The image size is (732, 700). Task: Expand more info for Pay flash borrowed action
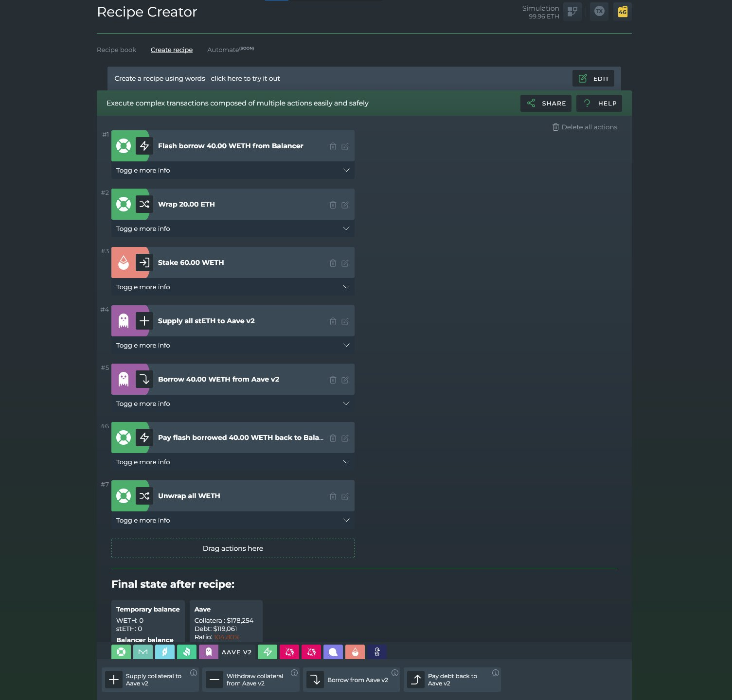click(233, 462)
